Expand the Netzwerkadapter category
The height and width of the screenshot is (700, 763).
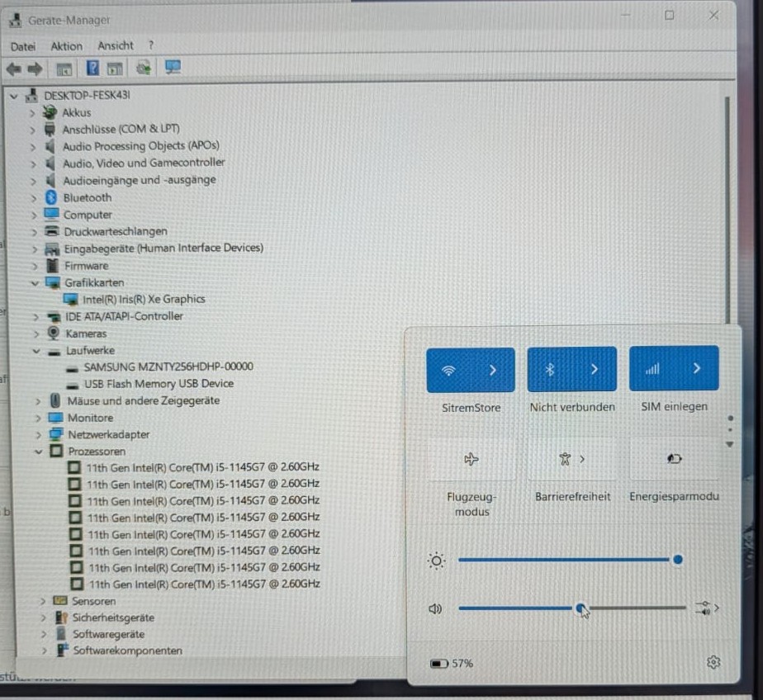coord(38,434)
